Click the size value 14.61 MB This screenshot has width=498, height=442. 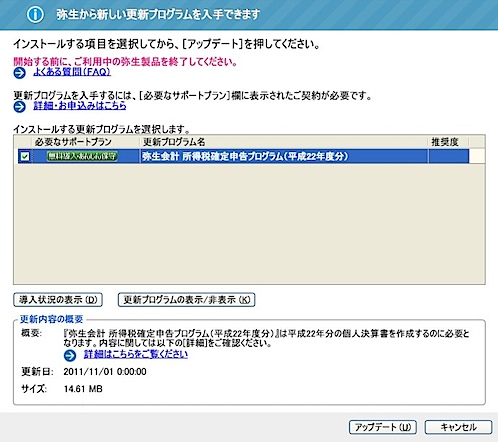coord(83,389)
